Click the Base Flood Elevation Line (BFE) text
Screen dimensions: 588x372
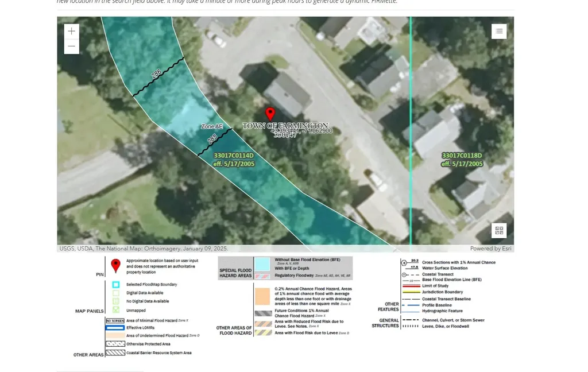(452, 280)
